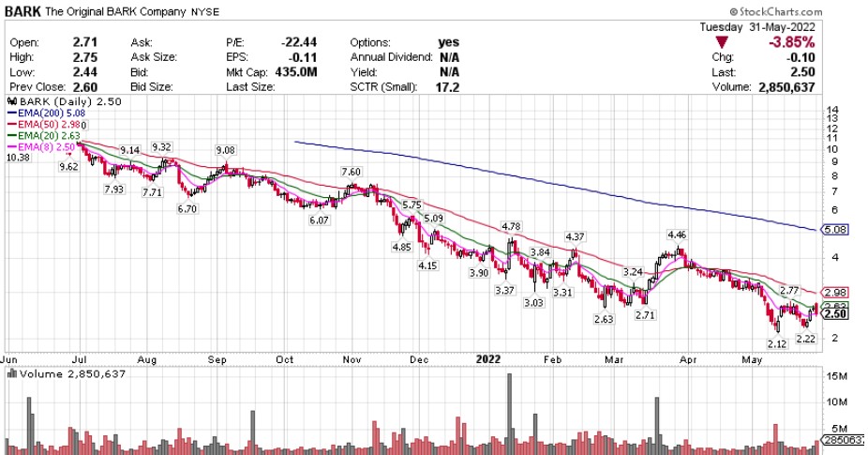Click the 6.70 low price annotation
This screenshot has width=868, height=455.
tap(187, 209)
